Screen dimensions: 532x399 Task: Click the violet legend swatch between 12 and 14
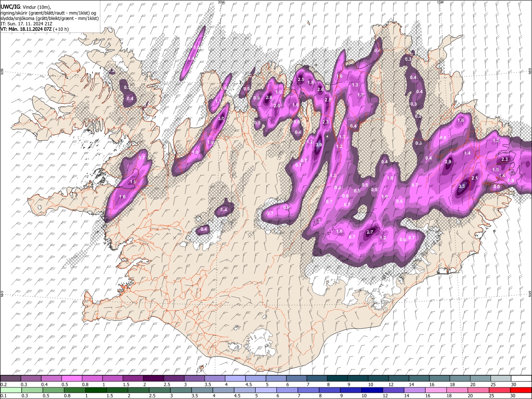pyautogui.click(x=393, y=390)
